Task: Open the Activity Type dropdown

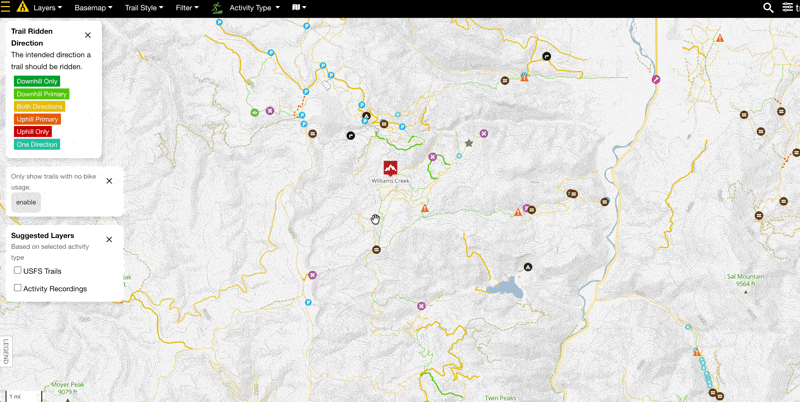Action: tap(255, 8)
